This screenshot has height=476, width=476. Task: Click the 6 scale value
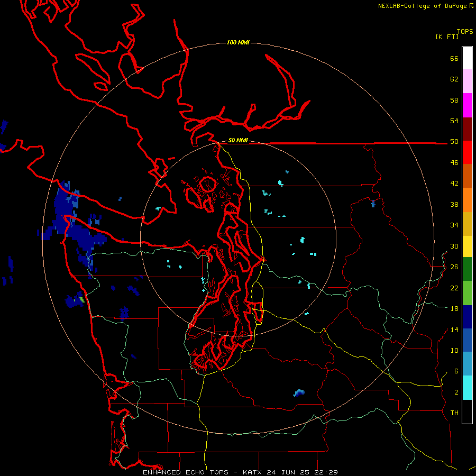pyautogui.click(x=456, y=371)
